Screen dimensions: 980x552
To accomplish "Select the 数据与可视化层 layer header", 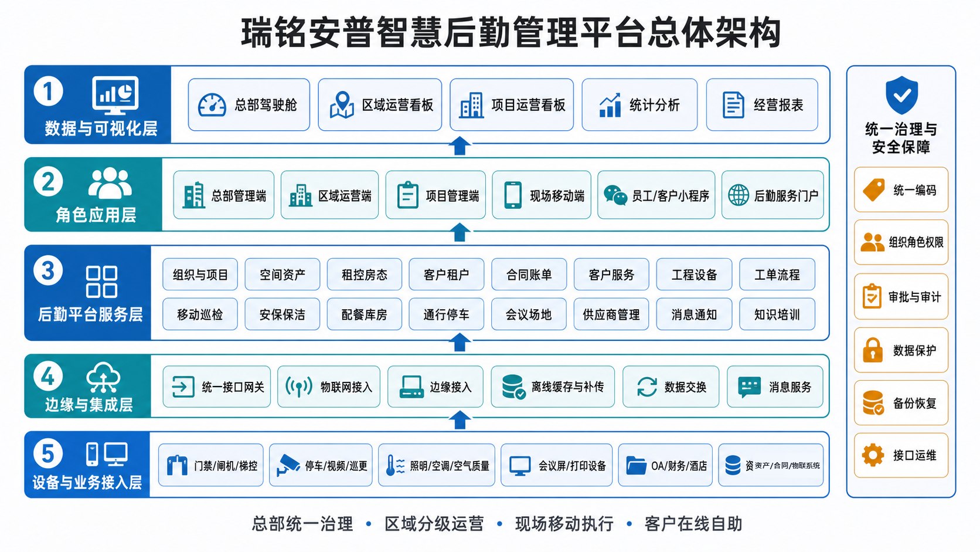I will pos(98,104).
